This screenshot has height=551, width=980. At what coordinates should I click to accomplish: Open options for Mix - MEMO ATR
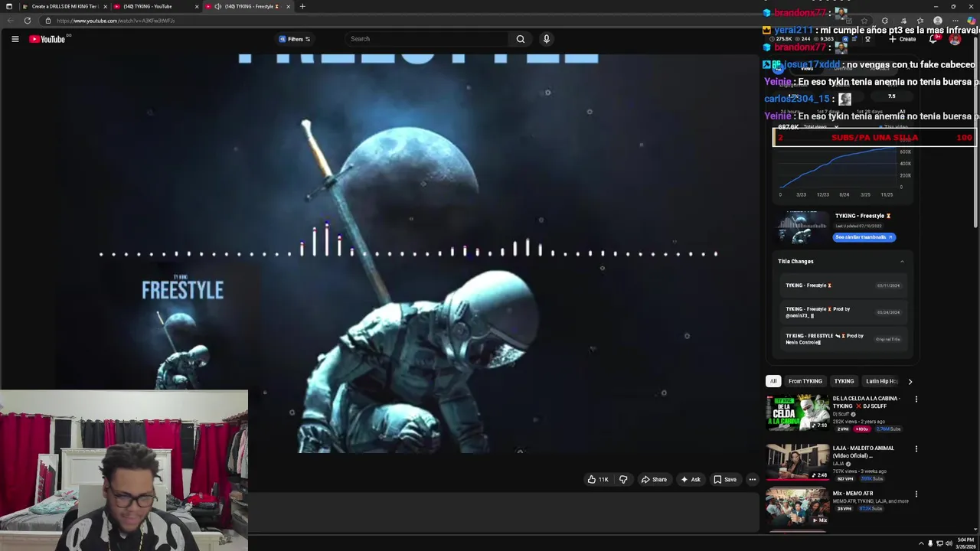(x=916, y=494)
